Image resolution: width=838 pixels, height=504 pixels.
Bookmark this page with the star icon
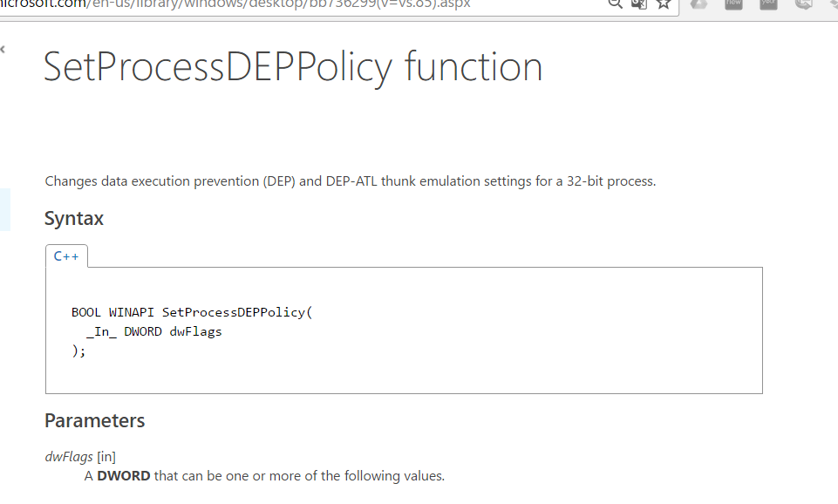[x=664, y=3]
